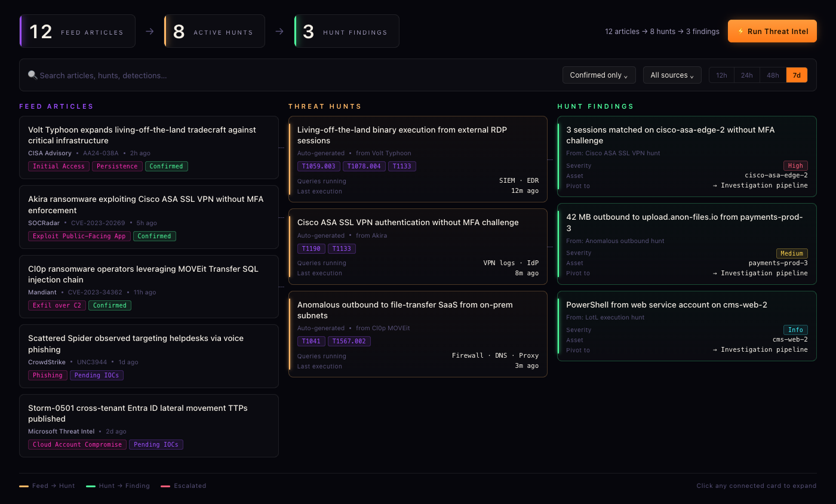Open the 12 Feed Articles counter card
This screenshot has width=836, height=504.
pyautogui.click(x=78, y=31)
